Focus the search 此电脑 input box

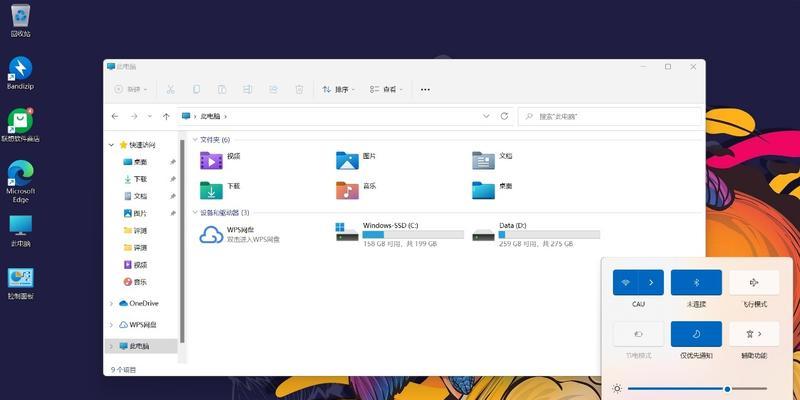pyautogui.click(x=610, y=116)
